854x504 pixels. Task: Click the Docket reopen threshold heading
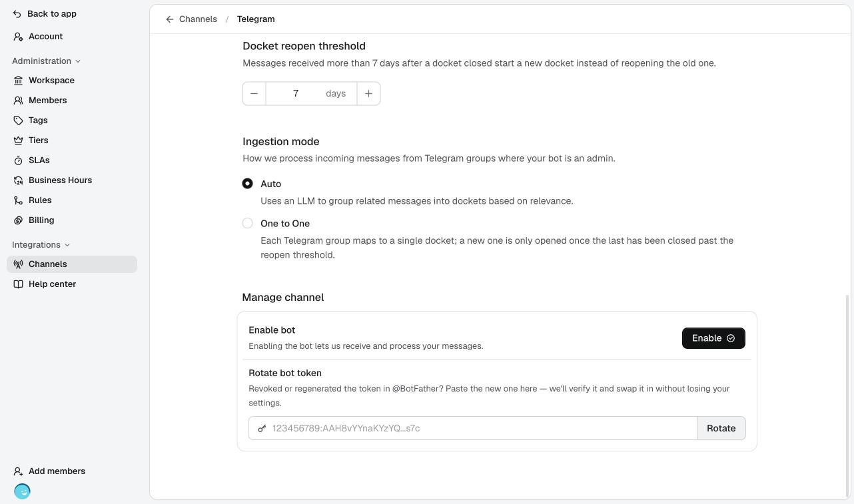(x=304, y=46)
